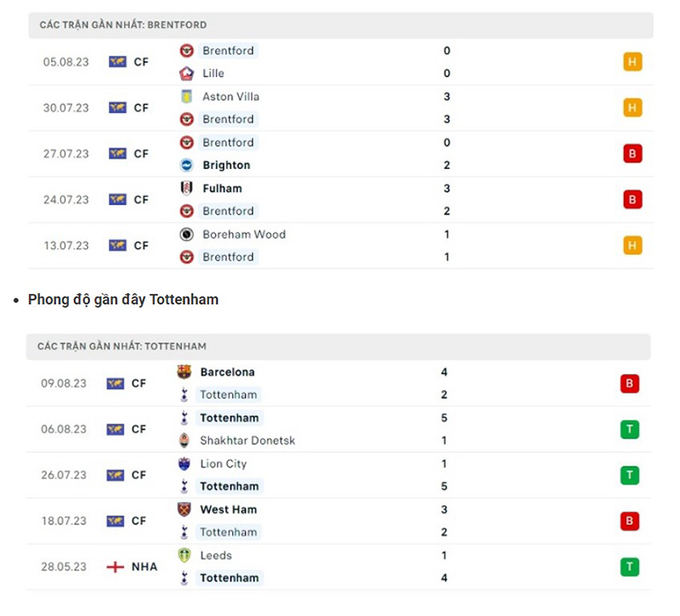Click the CF flag icon beside 05.08.23

click(x=119, y=61)
